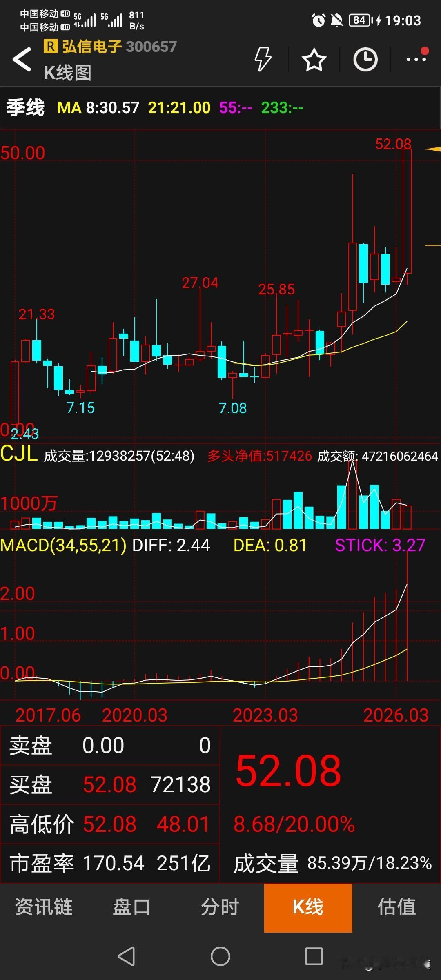The height and width of the screenshot is (980, 441).
Task: Tap 多头净值:517426 text
Action: click(260, 456)
